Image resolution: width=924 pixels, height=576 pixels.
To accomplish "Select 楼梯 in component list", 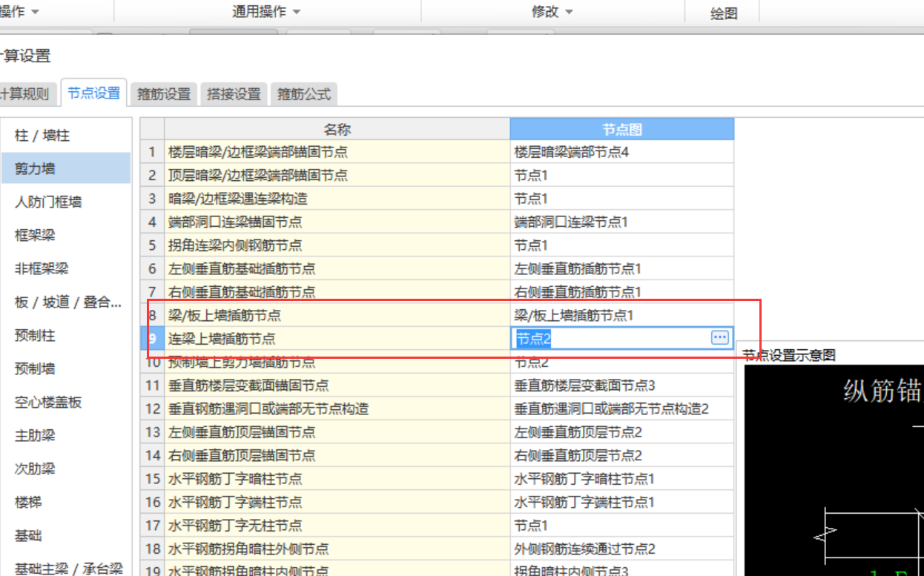I will click(x=65, y=502).
